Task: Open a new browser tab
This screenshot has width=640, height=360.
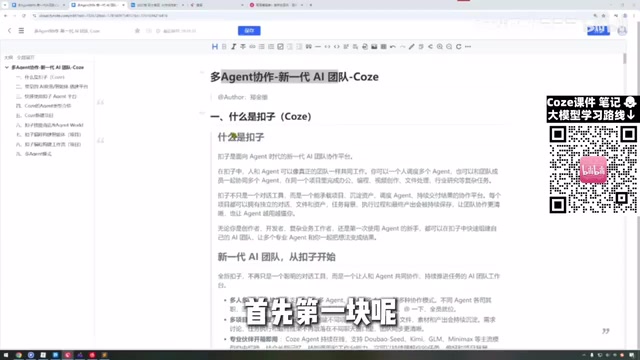Action: click(x=311, y=5)
